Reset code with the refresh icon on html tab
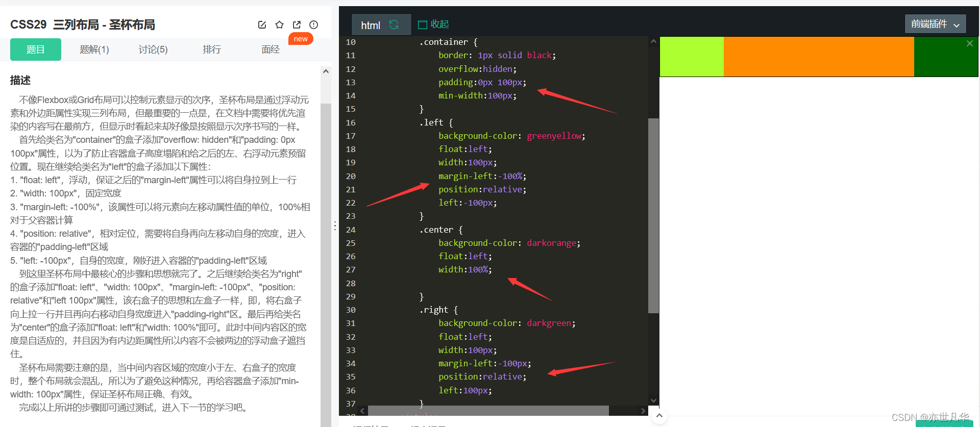This screenshot has height=427, width=980. point(394,24)
